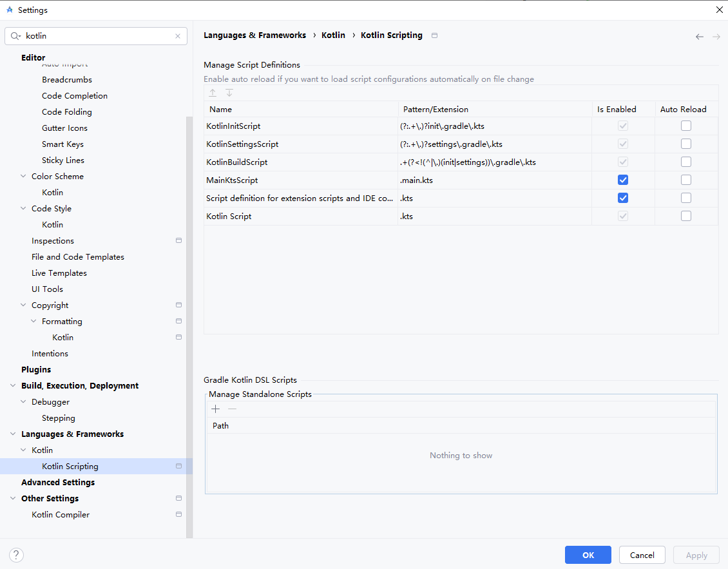728x569 pixels.
Task: Enable Auto Reload for MainKtsScript
Action: pos(686,180)
